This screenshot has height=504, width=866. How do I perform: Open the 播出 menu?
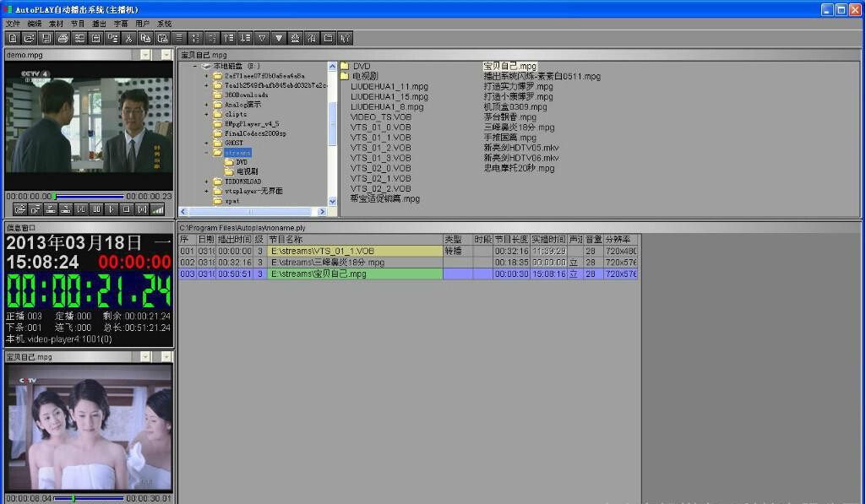pos(99,24)
